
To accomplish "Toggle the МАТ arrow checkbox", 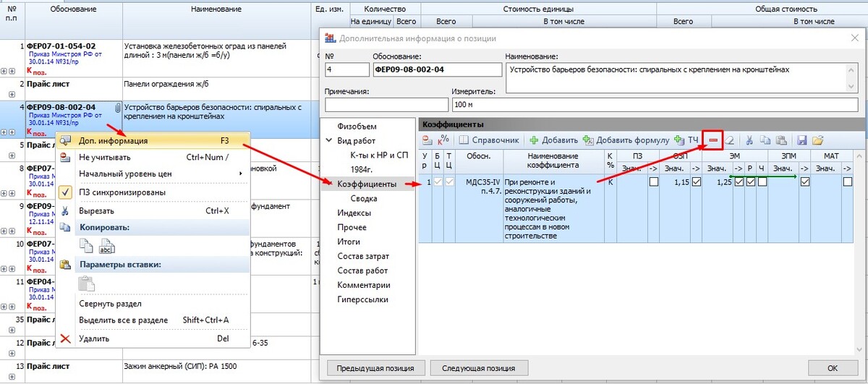I will tap(847, 182).
